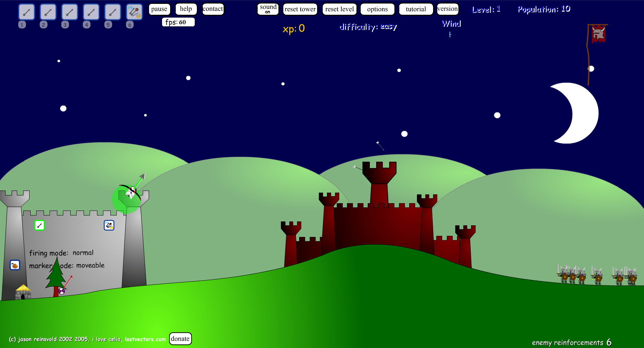
Task: Open the options menu
Action: pos(378,9)
